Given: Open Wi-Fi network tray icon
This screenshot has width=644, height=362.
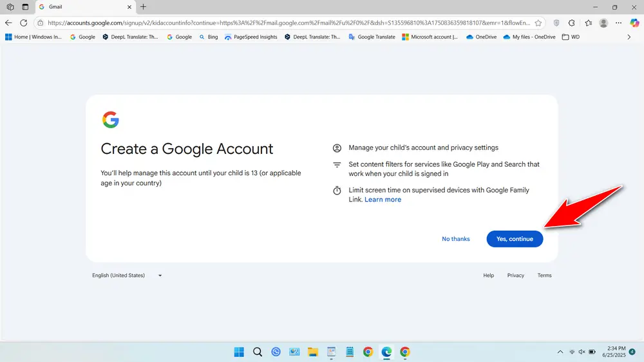Looking at the screenshot, I should pyautogui.click(x=572, y=352).
